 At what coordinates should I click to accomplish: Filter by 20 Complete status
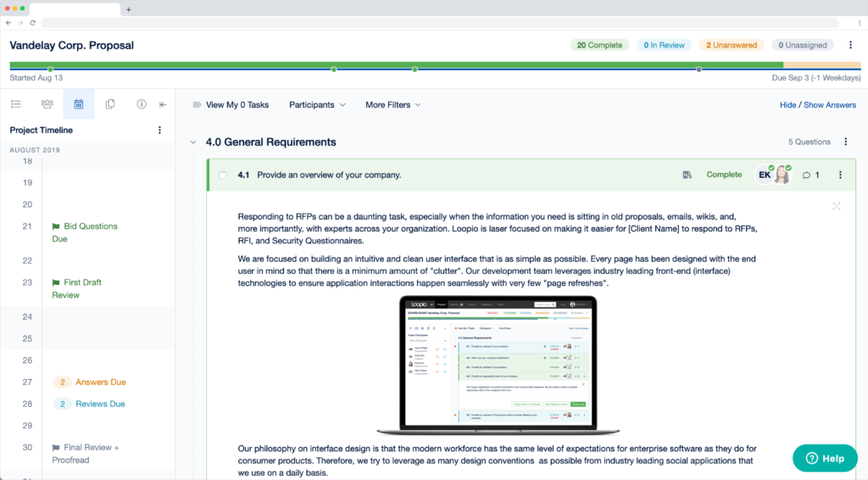(599, 45)
